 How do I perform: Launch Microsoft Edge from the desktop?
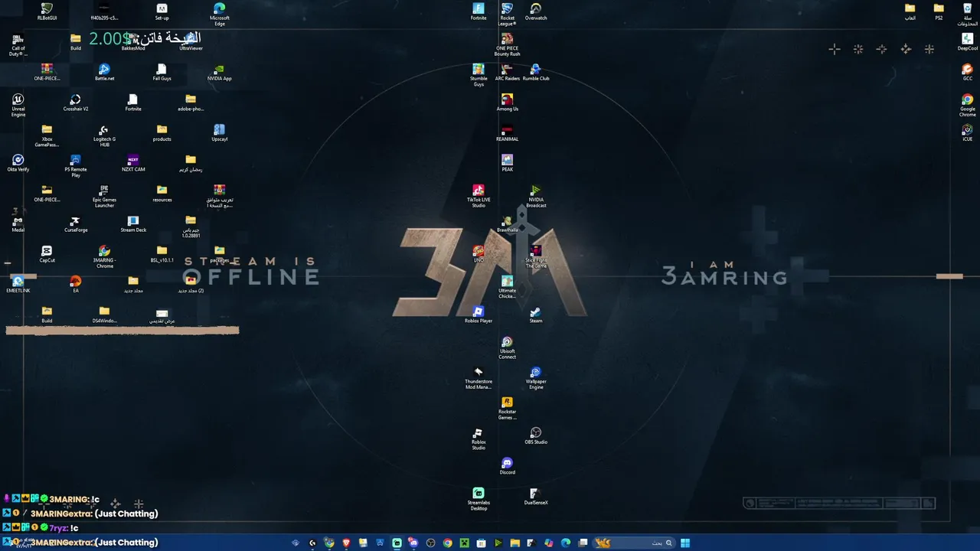click(x=220, y=15)
